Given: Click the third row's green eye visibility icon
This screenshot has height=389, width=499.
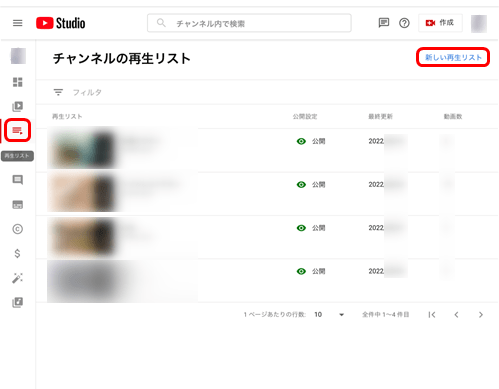Looking at the screenshot, I should [301, 228].
